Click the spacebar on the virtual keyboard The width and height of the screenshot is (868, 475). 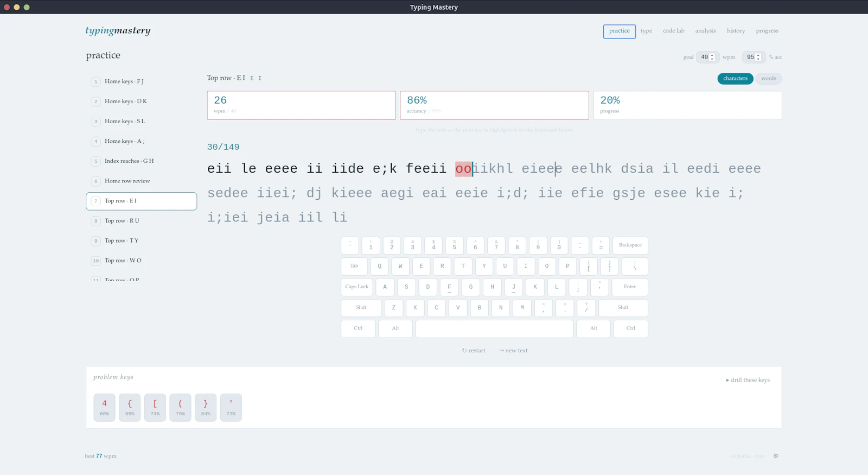(494, 329)
